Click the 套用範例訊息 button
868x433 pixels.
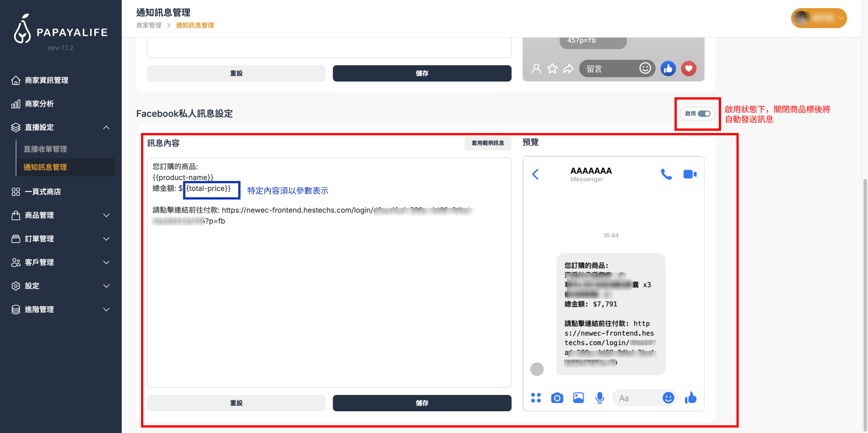pos(487,143)
